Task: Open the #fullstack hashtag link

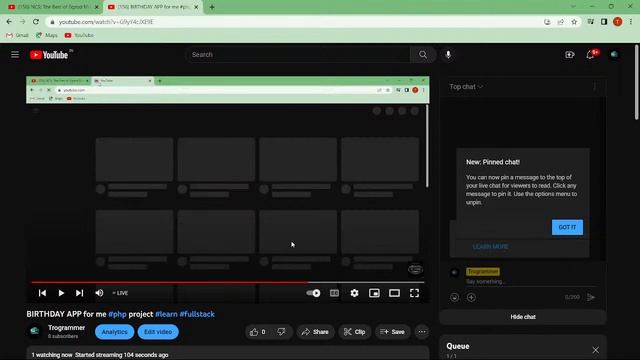Action: click(x=197, y=314)
